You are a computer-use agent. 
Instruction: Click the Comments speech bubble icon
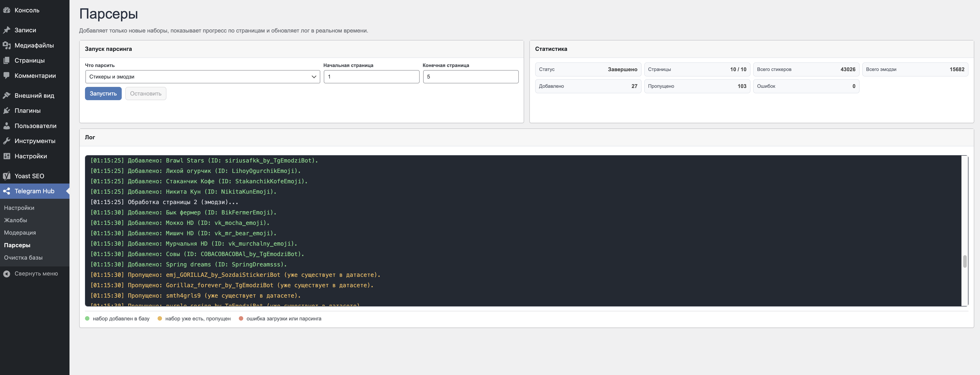click(x=6, y=76)
